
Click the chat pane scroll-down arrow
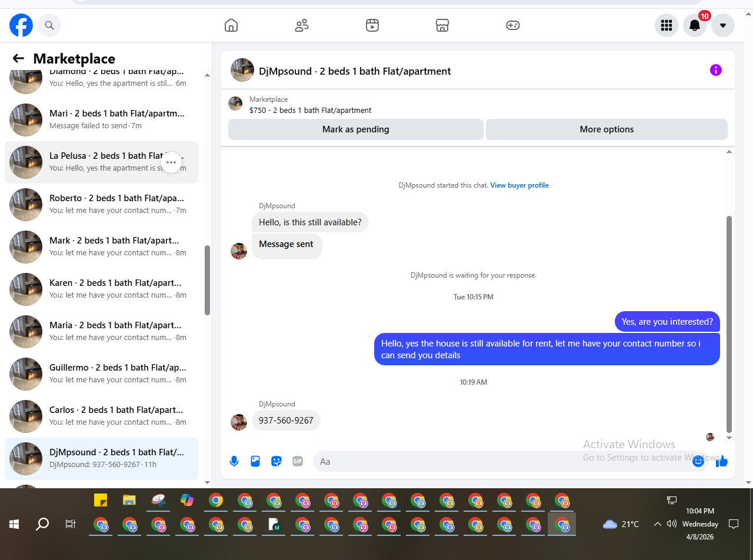coord(729,438)
